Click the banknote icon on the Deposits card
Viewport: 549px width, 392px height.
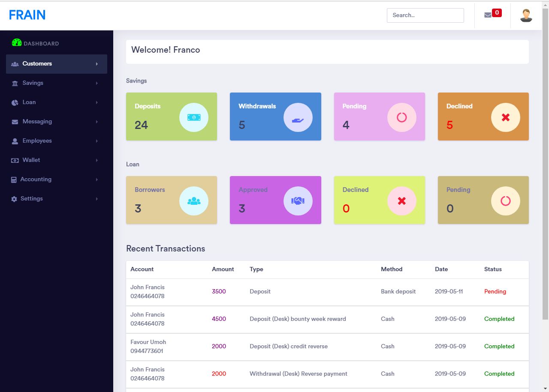click(193, 117)
